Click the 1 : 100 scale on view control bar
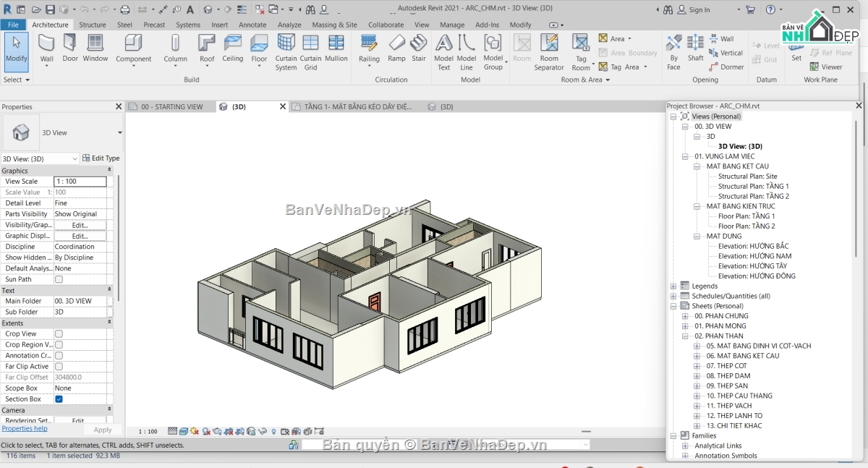Viewport: 868px width, 468px height. tap(148, 431)
